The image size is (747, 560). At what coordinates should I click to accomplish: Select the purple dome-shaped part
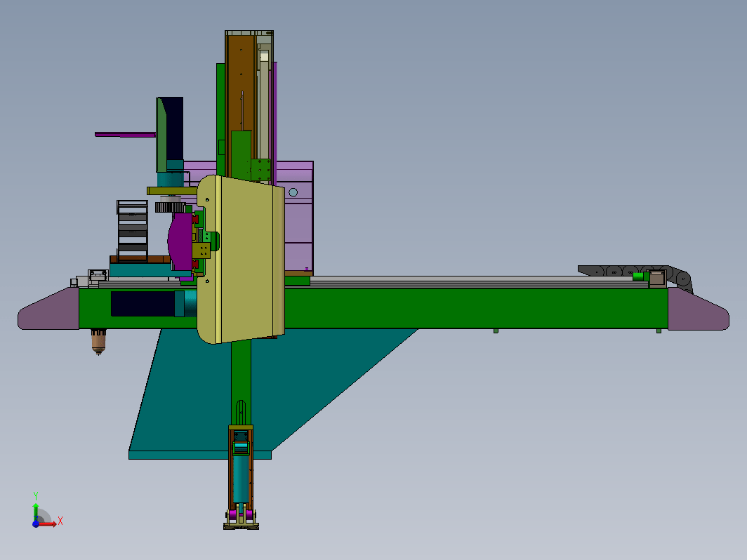coord(180,242)
